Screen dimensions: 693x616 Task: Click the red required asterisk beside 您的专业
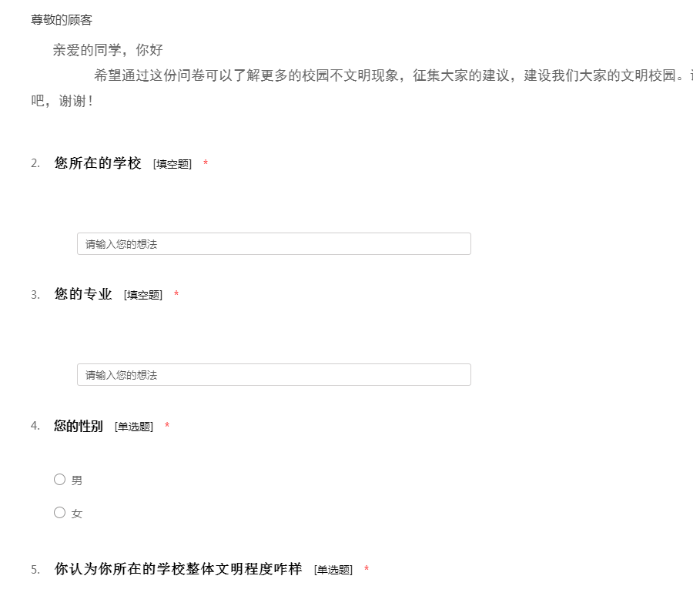[x=176, y=294]
